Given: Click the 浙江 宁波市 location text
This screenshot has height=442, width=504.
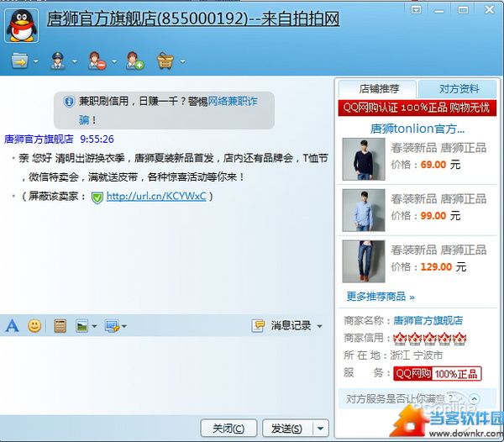Looking at the screenshot, I should point(417,355).
